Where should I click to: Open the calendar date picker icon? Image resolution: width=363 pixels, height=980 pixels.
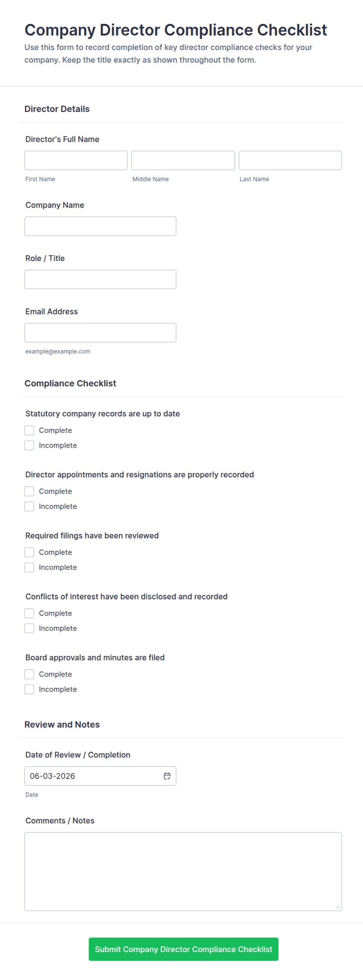[167, 776]
